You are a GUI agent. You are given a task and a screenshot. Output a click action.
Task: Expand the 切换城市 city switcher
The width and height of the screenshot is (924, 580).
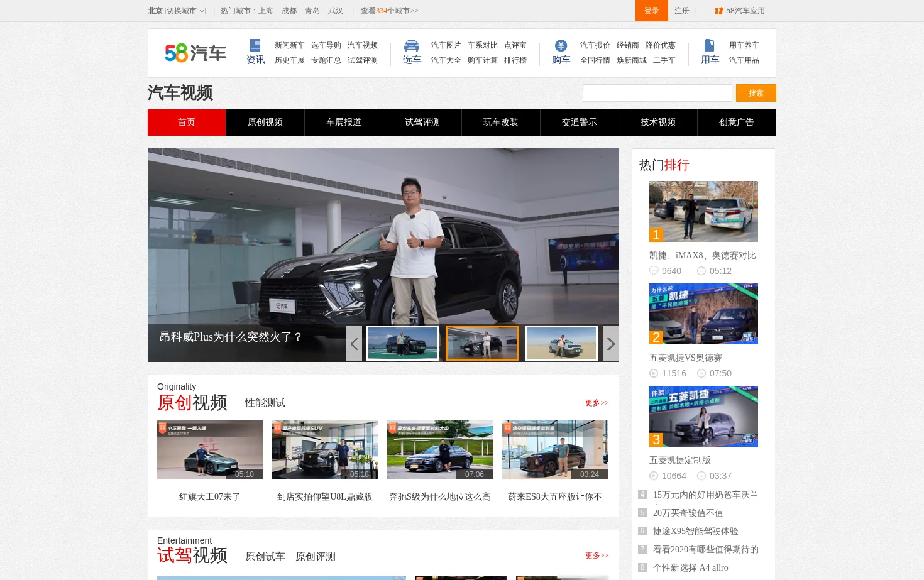[x=185, y=11]
